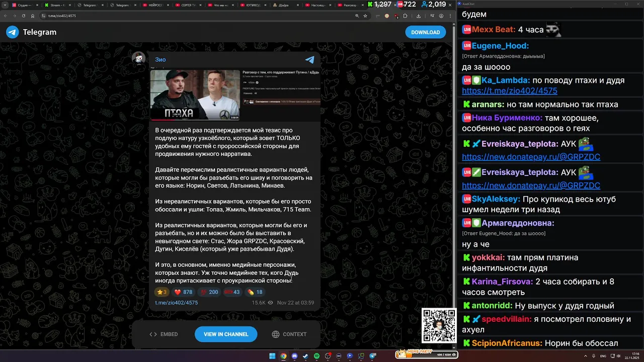Open Steam from the taskbar

click(x=305, y=356)
